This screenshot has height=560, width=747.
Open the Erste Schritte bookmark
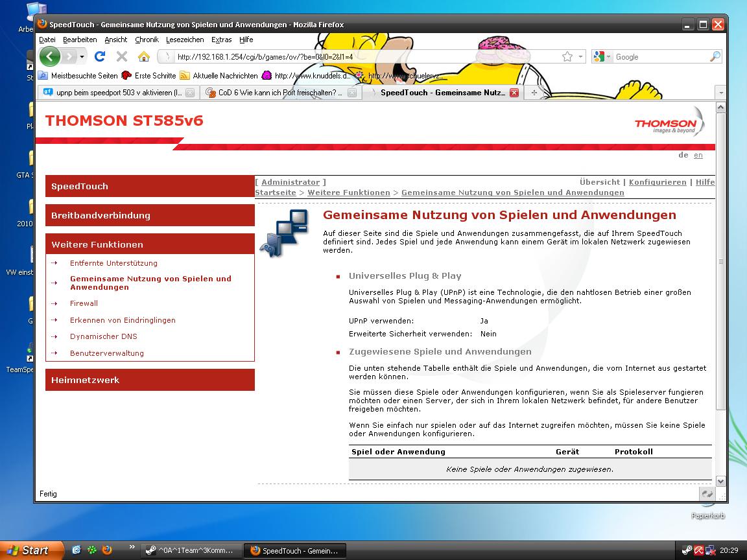click(x=148, y=75)
